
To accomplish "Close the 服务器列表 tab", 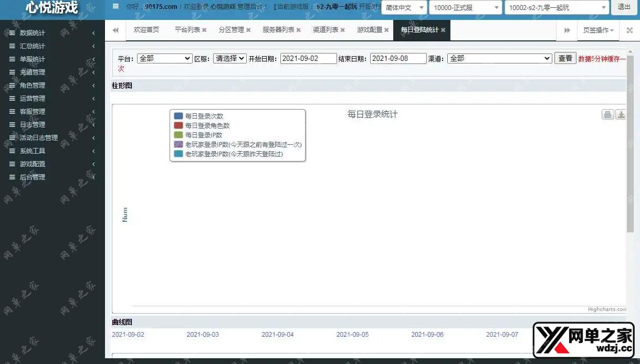I will pyautogui.click(x=299, y=30).
